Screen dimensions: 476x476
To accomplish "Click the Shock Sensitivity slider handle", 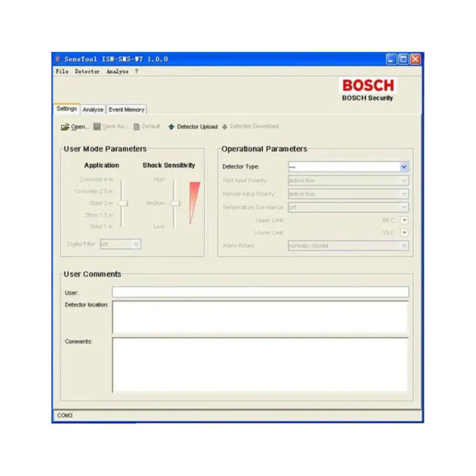I will tap(176, 203).
